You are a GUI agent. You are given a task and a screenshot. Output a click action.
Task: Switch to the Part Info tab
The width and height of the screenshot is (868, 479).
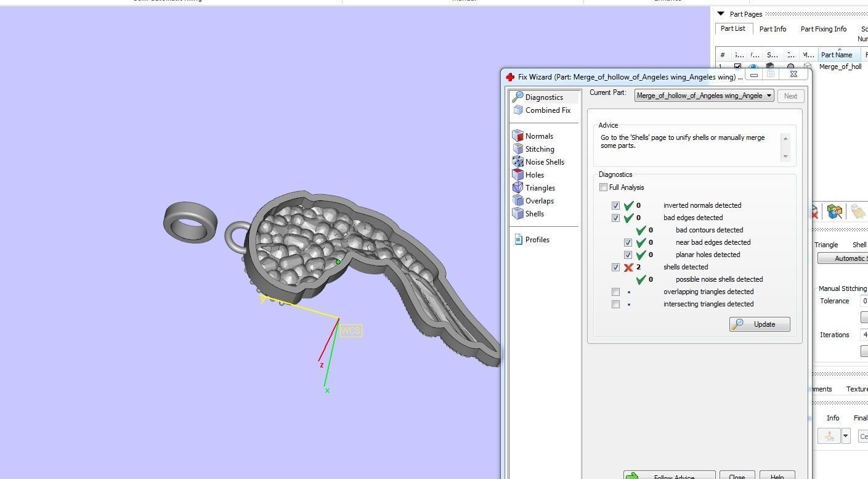click(773, 29)
